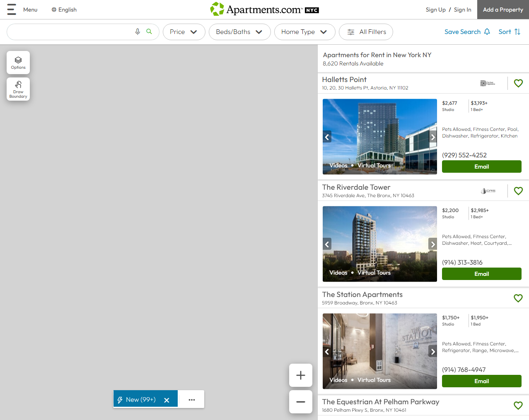Click the Apartments.com NYC logo

(264, 9)
